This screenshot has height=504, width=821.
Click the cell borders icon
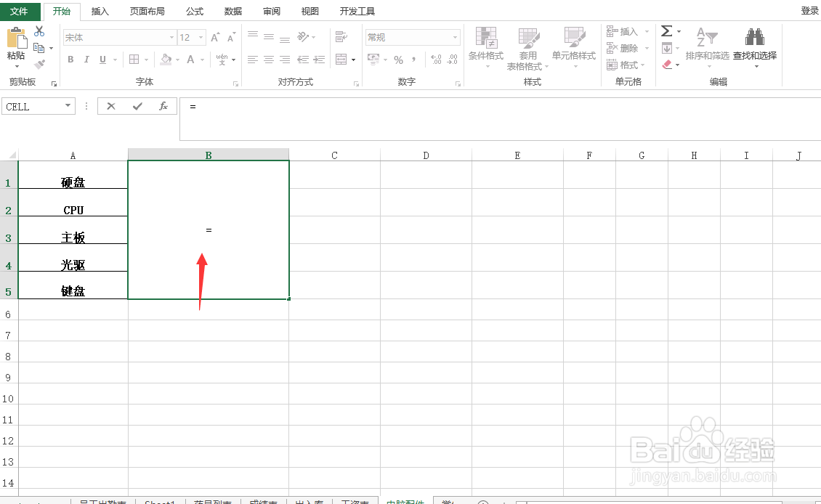pos(134,60)
